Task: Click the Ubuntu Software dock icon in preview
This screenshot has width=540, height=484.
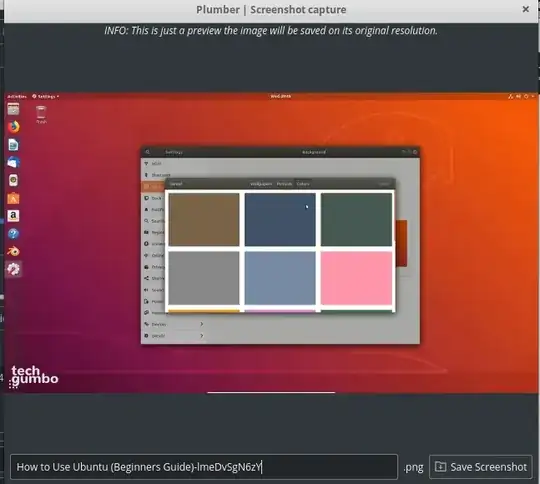Action: tap(13, 198)
